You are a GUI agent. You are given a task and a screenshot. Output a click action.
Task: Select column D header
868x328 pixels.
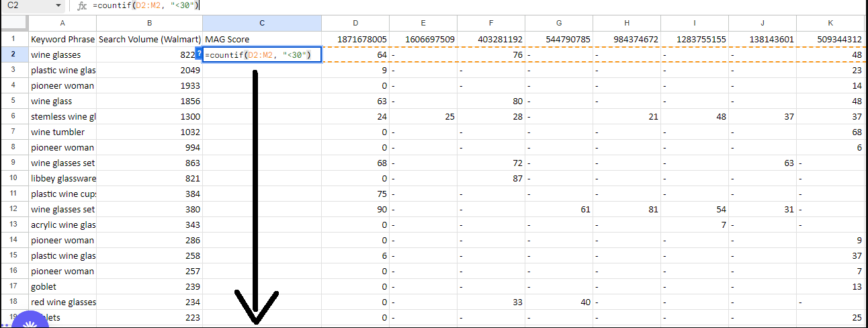pos(355,23)
